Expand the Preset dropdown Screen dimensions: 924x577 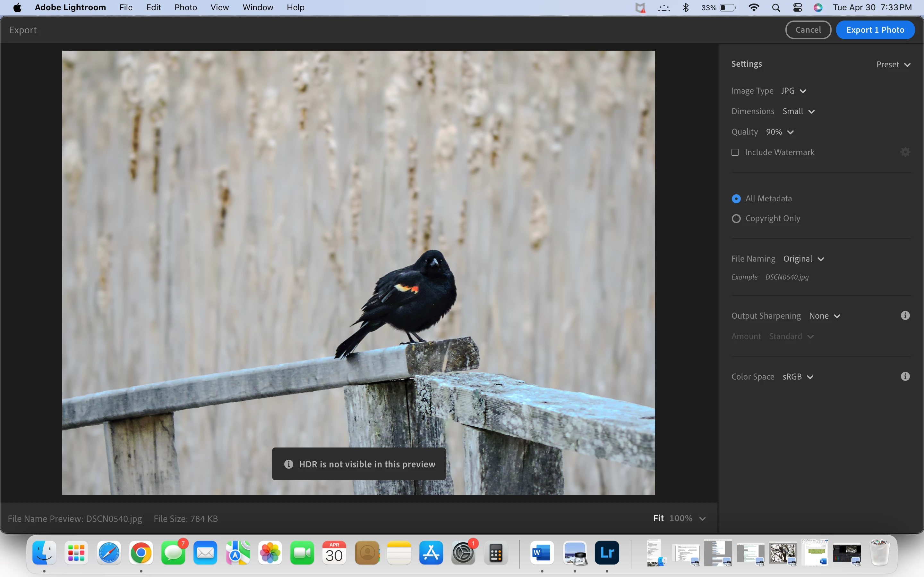[x=893, y=64]
